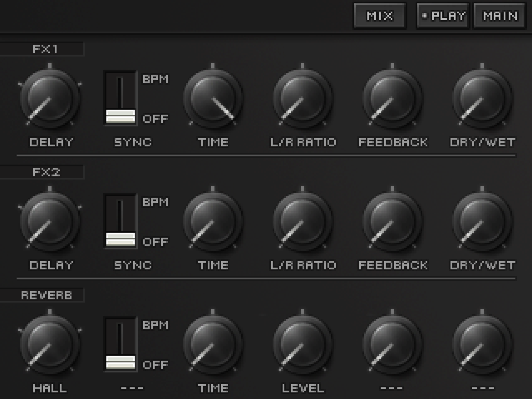Click the REVERB TIME knob
Screen dimensions: 532x399
click(213, 345)
